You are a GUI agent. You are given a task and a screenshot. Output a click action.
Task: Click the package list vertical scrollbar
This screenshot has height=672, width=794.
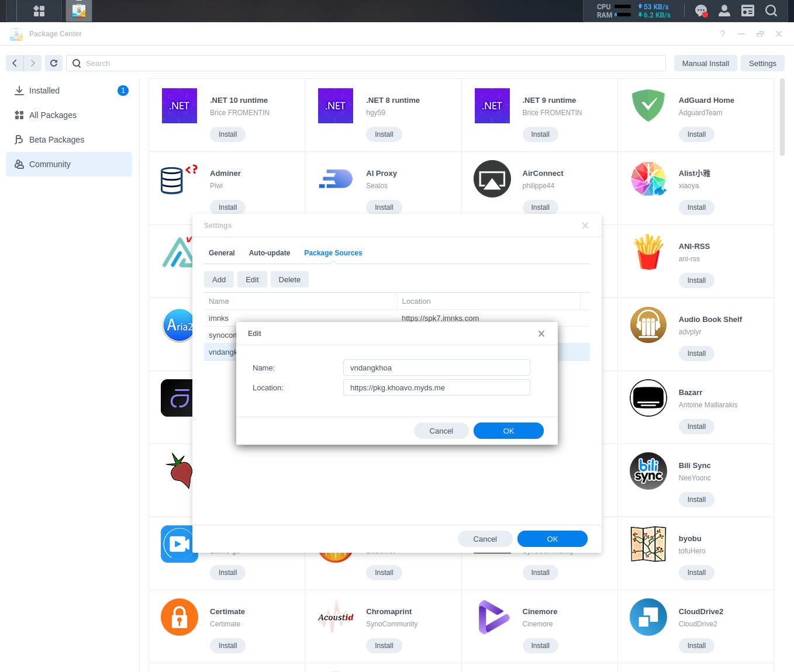[782, 117]
